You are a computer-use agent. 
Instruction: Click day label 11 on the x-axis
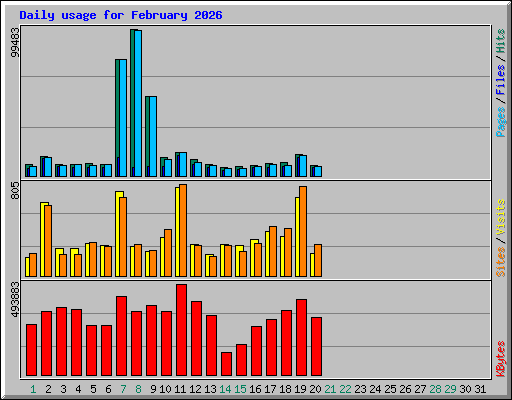pyautogui.click(x=180, y=389)
